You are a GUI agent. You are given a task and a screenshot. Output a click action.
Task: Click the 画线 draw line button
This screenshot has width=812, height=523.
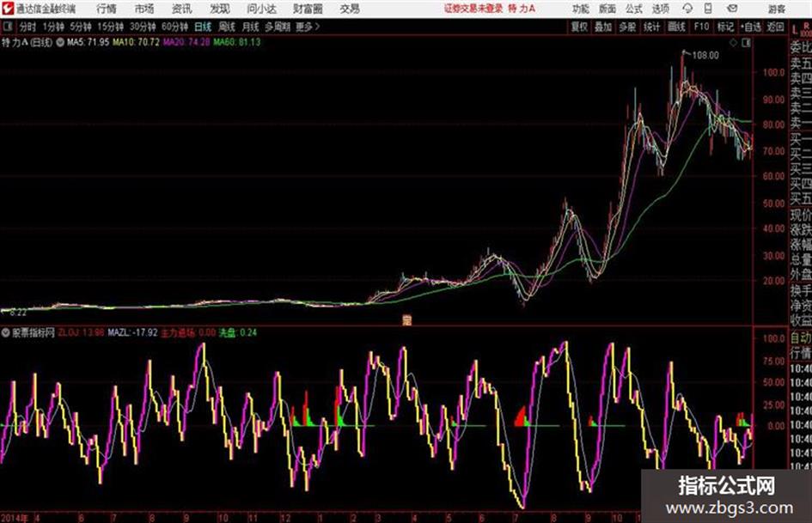[676, 27]
